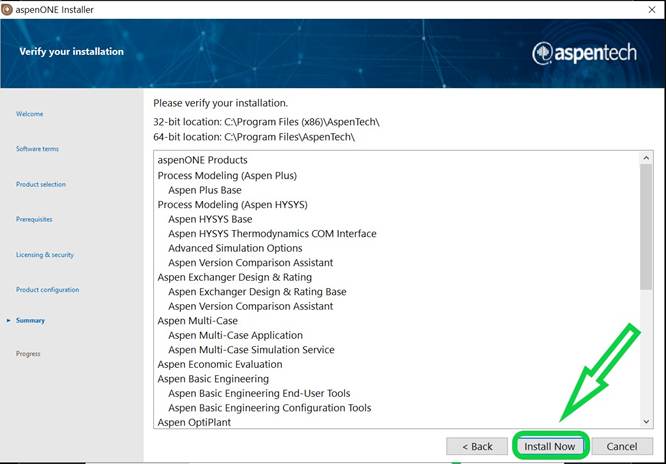Select 'Aspen Exchanger Design & Rating' heading row
666x464 pixels.
(234, 277)
